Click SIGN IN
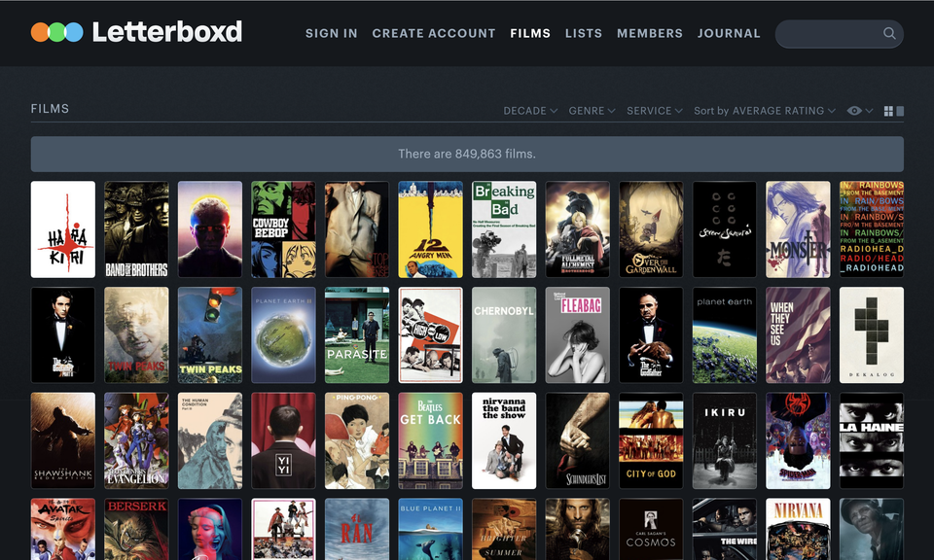 331,33
